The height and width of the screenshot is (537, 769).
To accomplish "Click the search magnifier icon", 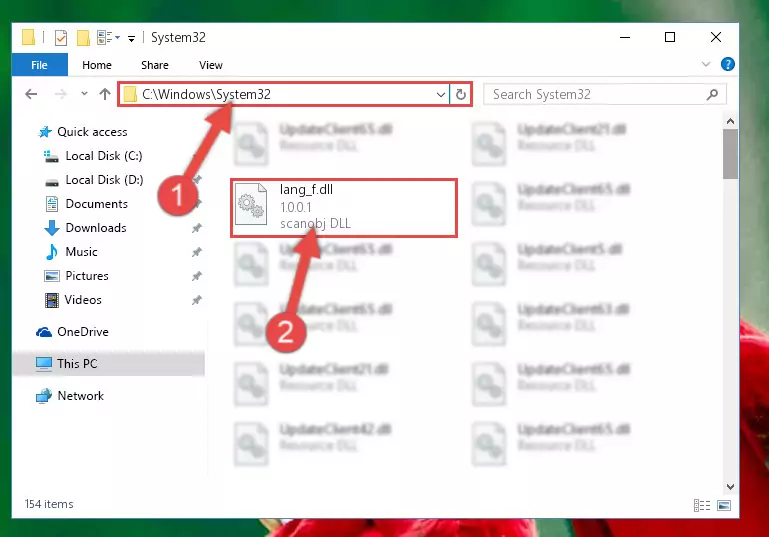I will tap(713, 94).
